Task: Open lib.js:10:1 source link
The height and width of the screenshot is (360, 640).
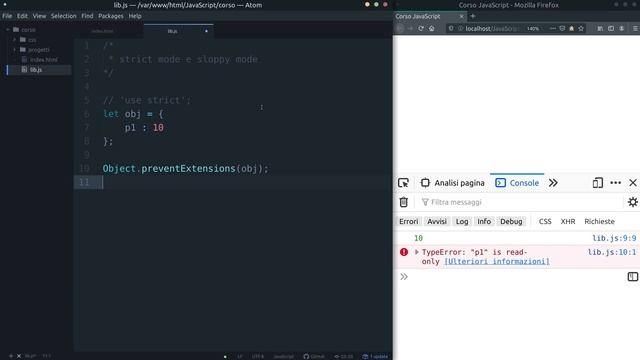Action: [x=612, y=252]
